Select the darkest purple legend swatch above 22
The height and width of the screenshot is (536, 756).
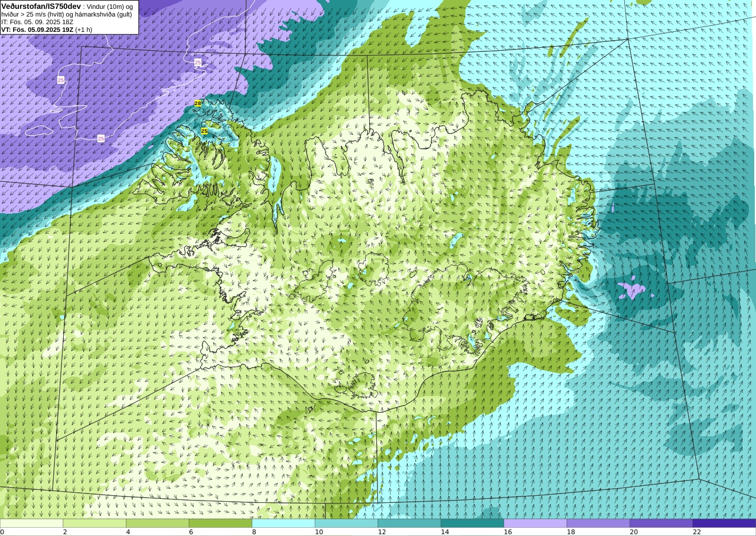(724, 523)
